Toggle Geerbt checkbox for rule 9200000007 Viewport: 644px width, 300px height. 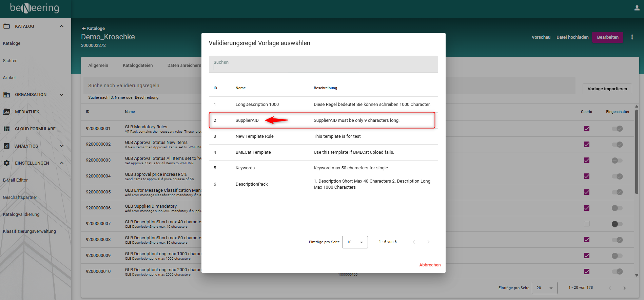[586, 224]
